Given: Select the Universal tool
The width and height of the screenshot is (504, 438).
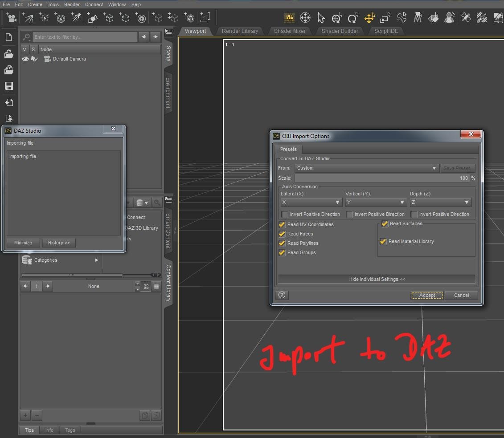Looking at the screenshot, I should tap(336, 18).
